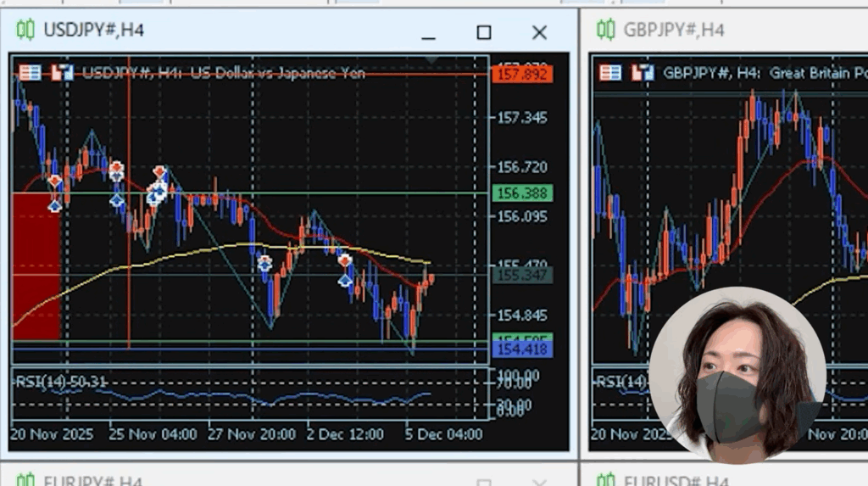The image size is (868, 486).
Task: Click the EURJPY window candlestick title icon
Action: click(x=25, y=480)
